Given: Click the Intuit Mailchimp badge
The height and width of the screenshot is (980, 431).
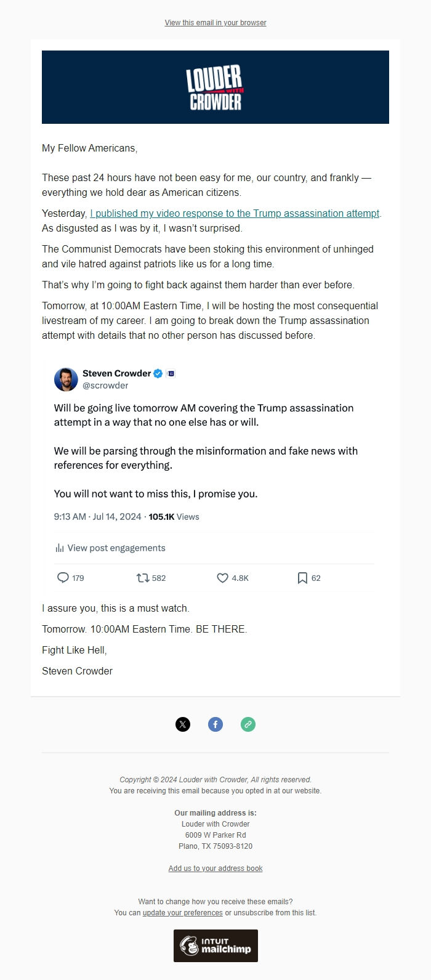Looking at the screenshot, I should tap(216, 946).
